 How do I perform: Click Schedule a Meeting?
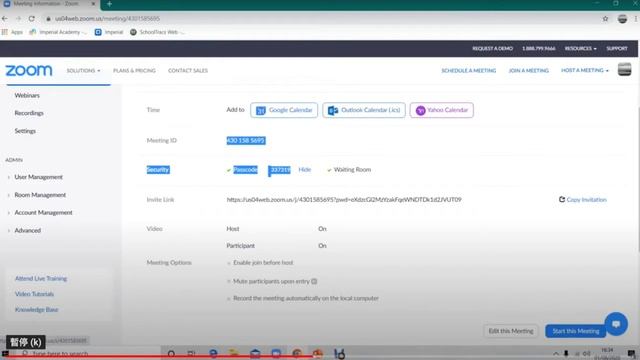(469, 71)
